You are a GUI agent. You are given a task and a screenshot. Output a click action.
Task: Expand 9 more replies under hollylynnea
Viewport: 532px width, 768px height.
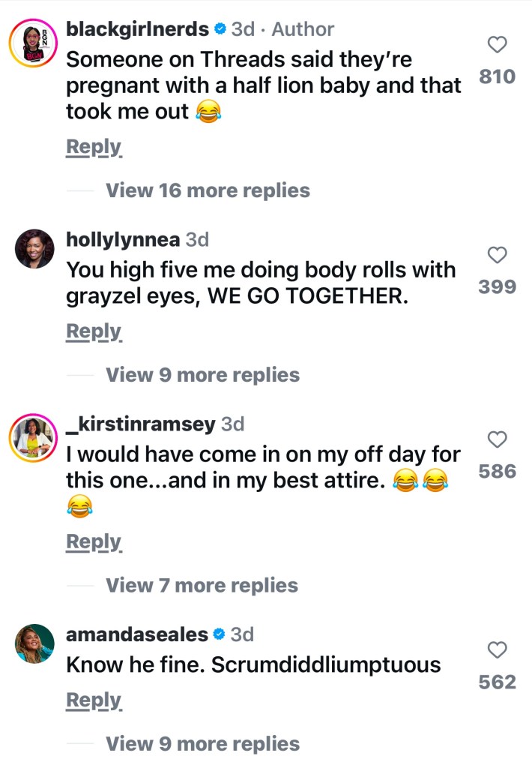tap(202, 375)
